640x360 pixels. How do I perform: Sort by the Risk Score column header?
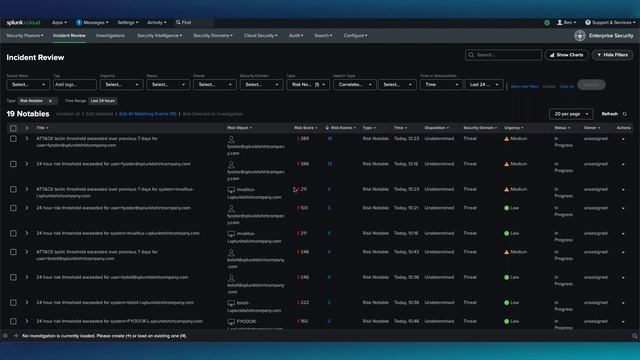coord(305,128)
